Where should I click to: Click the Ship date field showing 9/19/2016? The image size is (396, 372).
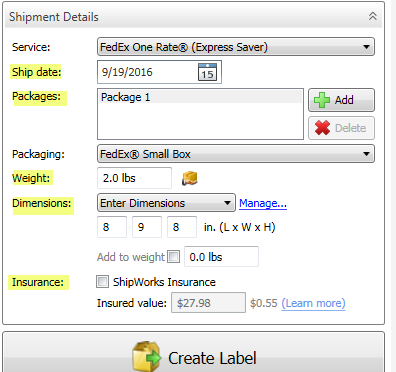pyautogui.click(x=159, y=72)
